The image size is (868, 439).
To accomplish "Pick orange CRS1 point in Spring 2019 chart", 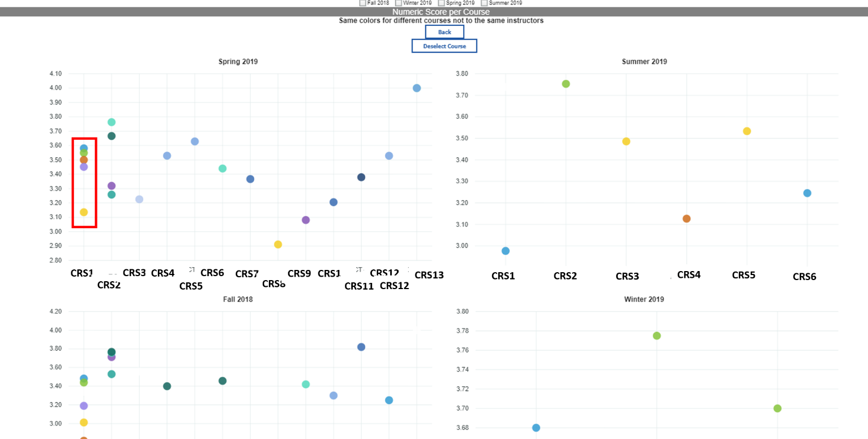I will coord(83,160).
